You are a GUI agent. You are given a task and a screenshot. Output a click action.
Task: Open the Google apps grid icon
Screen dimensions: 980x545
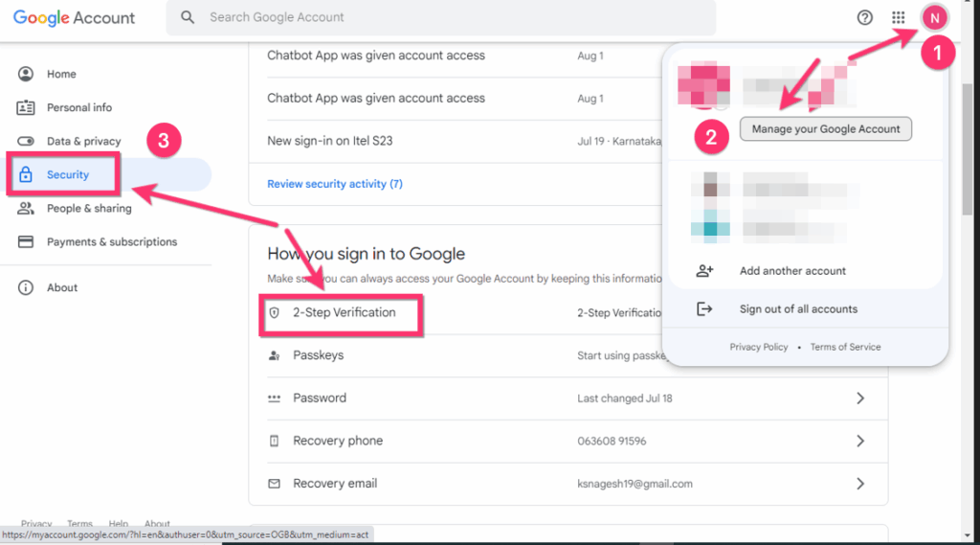898,17
